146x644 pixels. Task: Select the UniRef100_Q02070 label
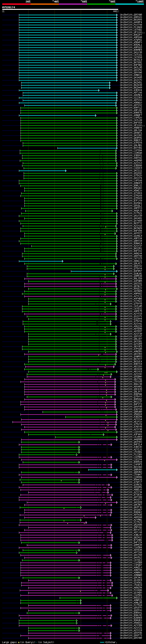click(131, 80)
